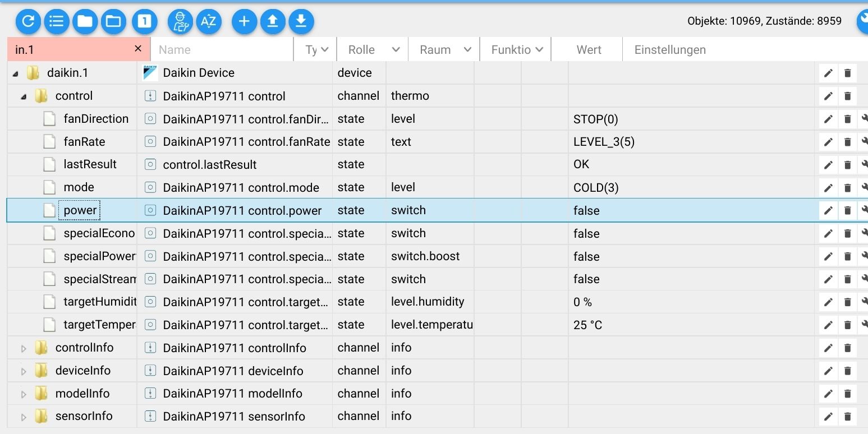
Task: Toggle expert mode with the person icon
Action: point(180,22)
